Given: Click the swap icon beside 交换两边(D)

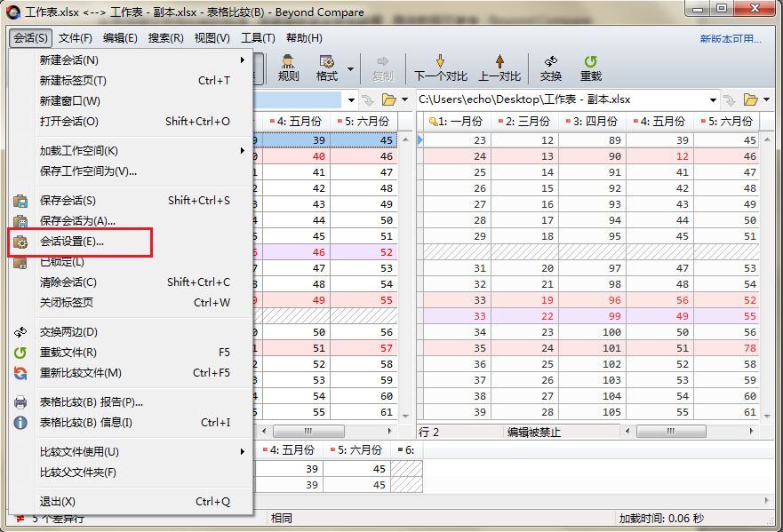Looking at the screenshot, I should pos(20,330).
